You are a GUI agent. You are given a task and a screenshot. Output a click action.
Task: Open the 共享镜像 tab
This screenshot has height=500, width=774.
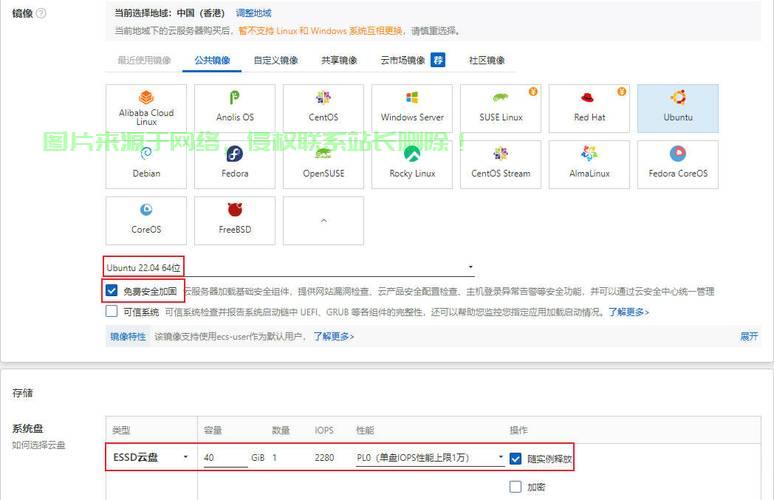(339, 60)
